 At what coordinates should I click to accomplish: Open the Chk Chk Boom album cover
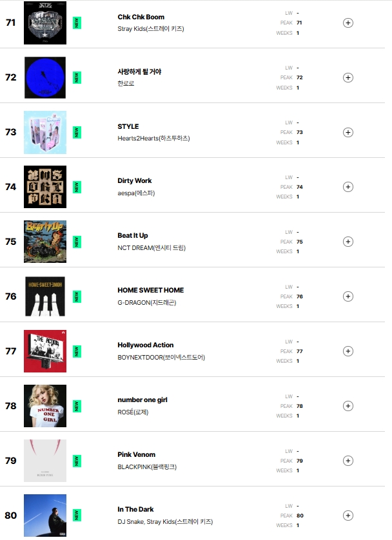45,23
